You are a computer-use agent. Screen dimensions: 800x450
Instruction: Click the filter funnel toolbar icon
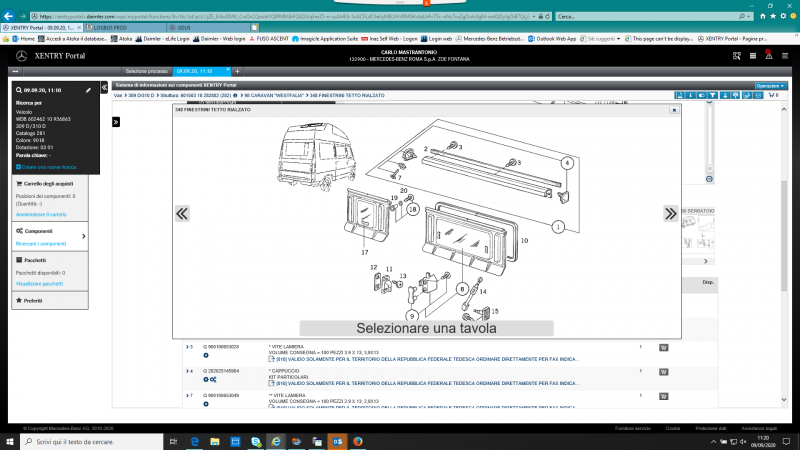[713, 95]
